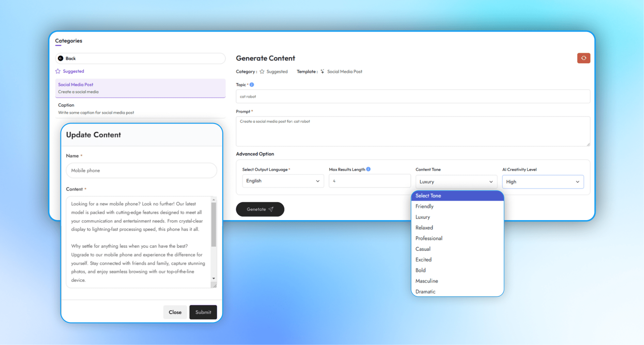Select the Professional tone option
This screenshot has width=644, height=345.
429,238
